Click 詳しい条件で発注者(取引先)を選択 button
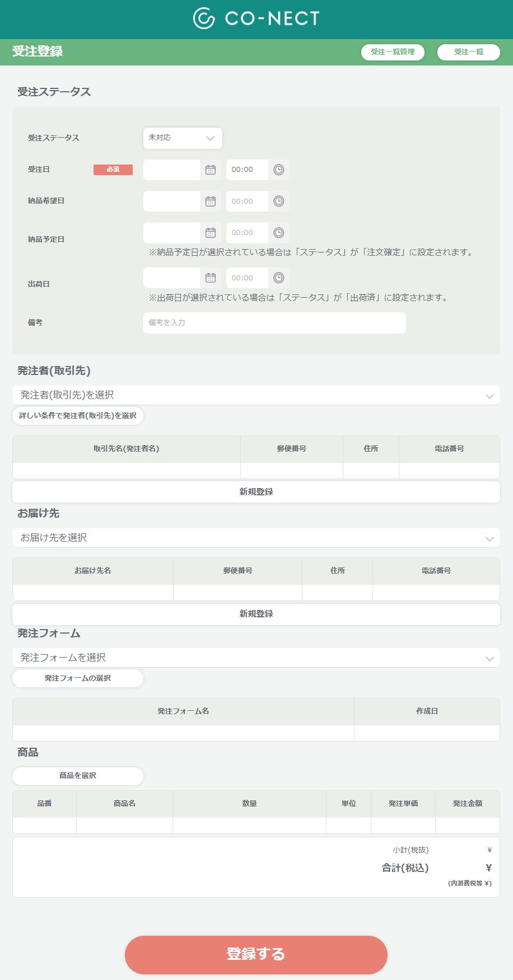The width and height of the screenshot is (513, 980). tap(78, 416)
